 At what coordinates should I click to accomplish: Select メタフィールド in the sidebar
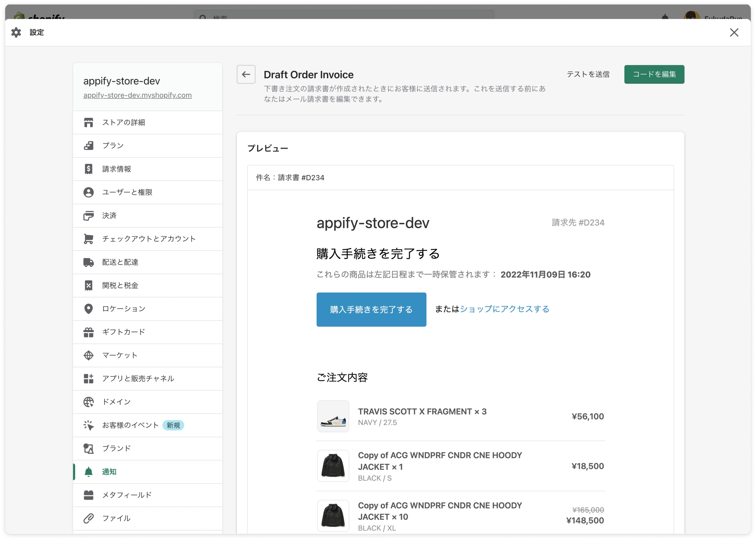coord(148,495)
